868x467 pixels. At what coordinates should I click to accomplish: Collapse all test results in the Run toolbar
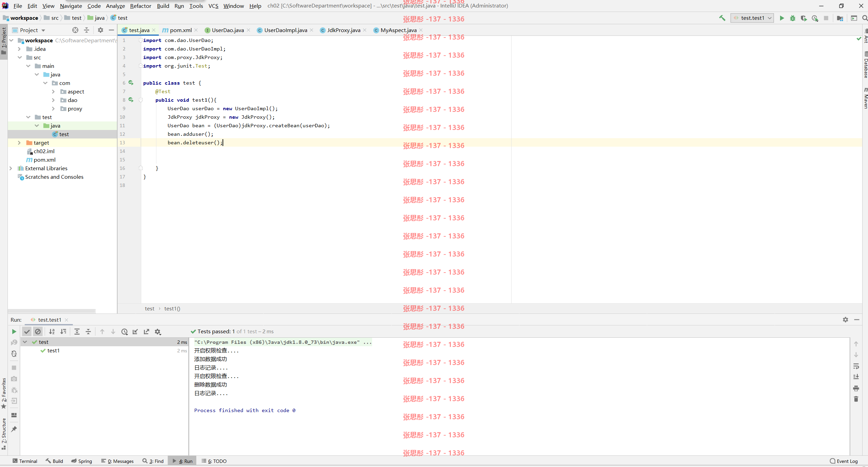[x=88, y=332]
